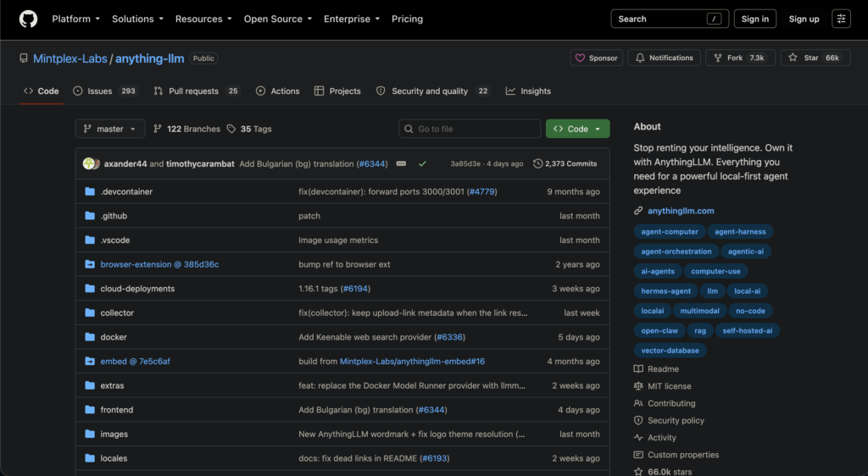Viewport: 868px width, 476px height.
Task: Click the embed submodule folder icon
Action: pos(90,361)
